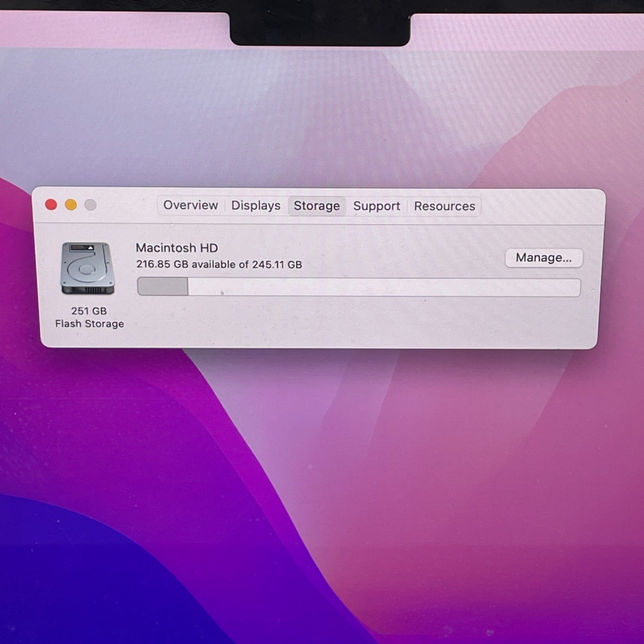
Task: Select the Storage tab
Action: [x=317, y=206]
